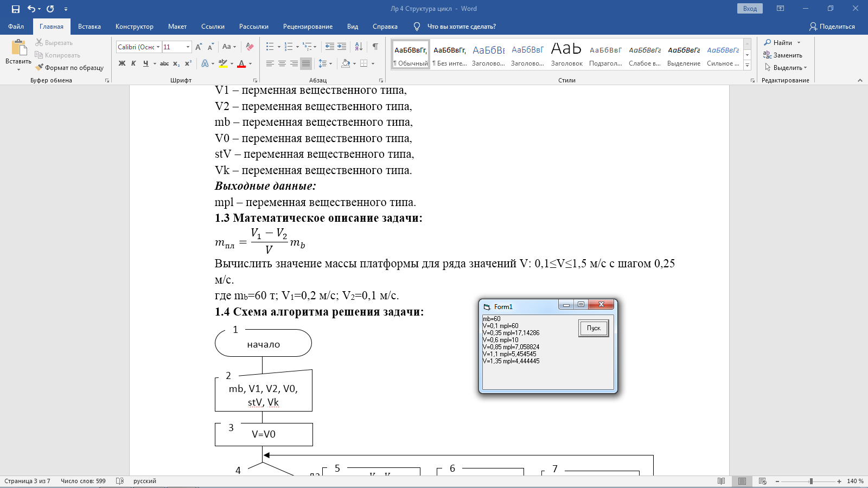This screenshot has height=488, width=868.
Task: Clear all formatting eraser icon
Action: point(250,47)
